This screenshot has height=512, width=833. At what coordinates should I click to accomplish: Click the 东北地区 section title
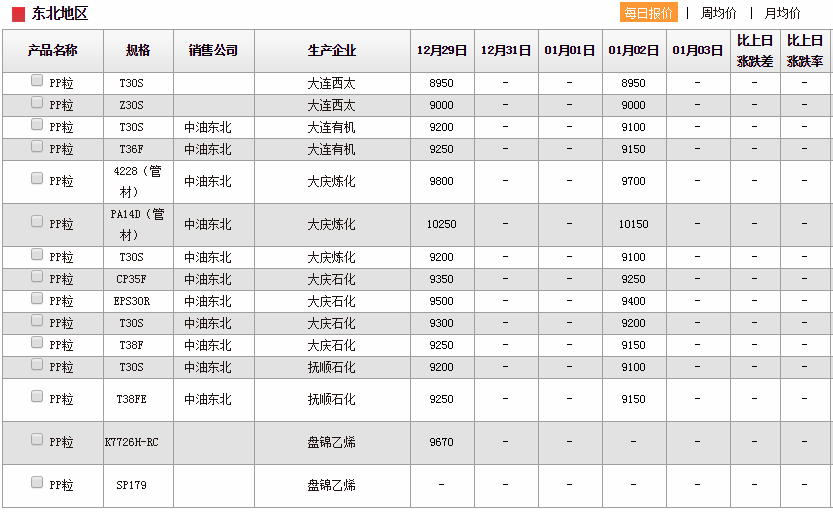[60, 13]
